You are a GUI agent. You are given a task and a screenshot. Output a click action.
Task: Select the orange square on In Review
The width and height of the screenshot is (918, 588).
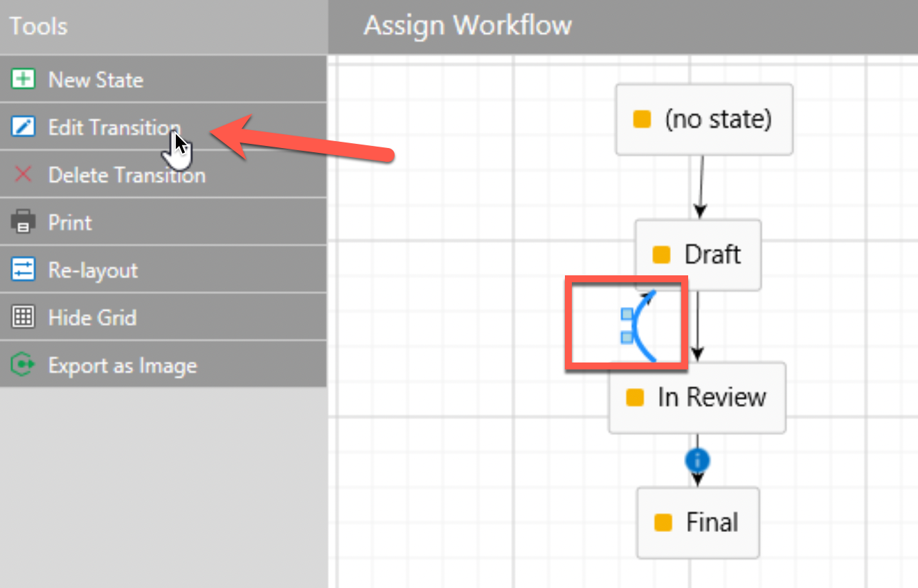coord(635,398)
